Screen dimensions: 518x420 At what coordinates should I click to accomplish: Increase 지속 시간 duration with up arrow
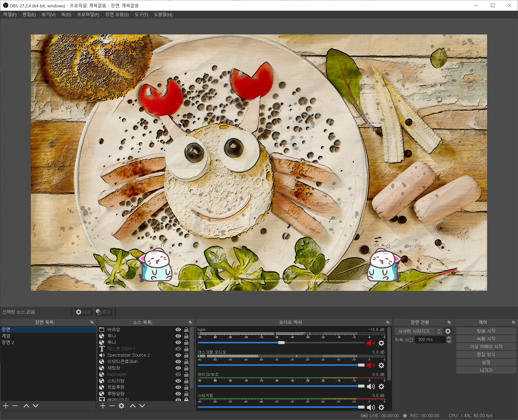449,338
